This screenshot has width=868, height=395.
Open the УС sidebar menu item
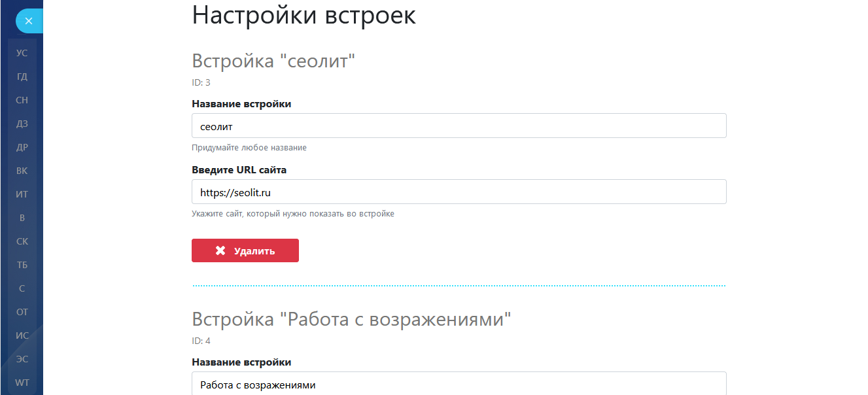[22, 53]
